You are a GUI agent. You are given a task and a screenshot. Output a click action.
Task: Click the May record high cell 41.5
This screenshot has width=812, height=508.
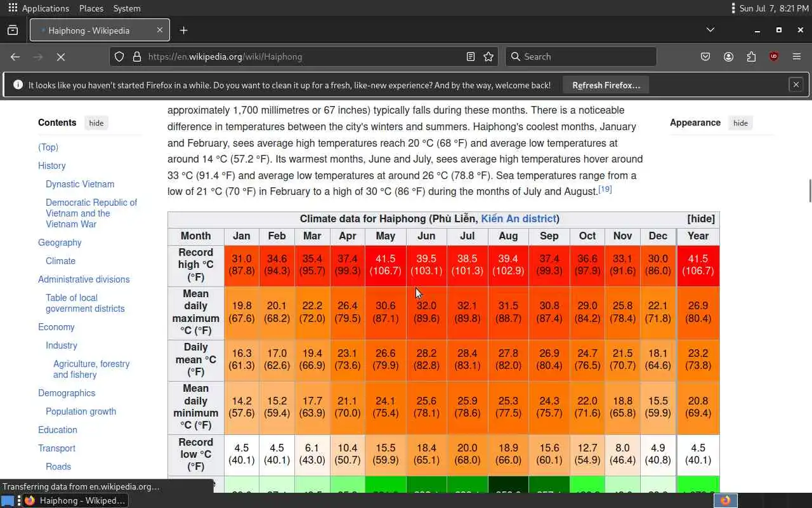tap(386, 265)
